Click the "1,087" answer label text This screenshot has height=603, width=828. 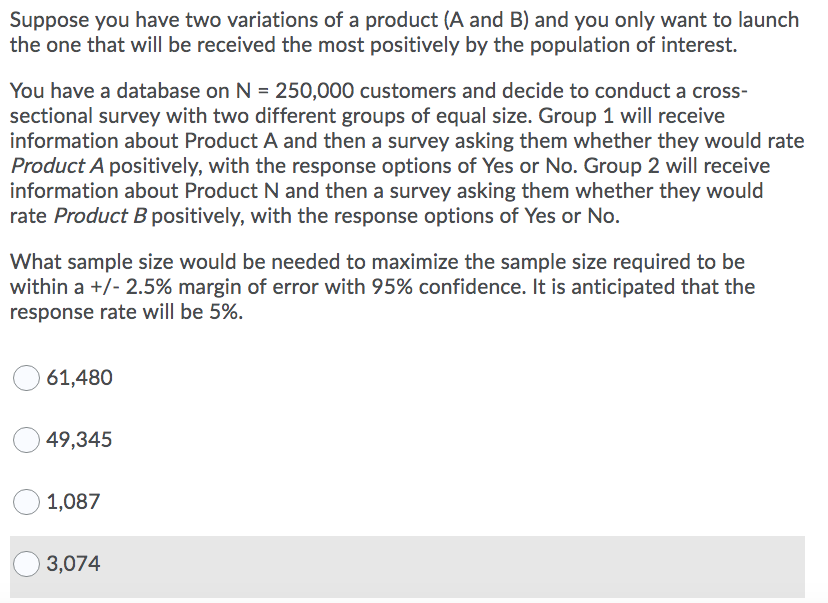pos(73,502)
